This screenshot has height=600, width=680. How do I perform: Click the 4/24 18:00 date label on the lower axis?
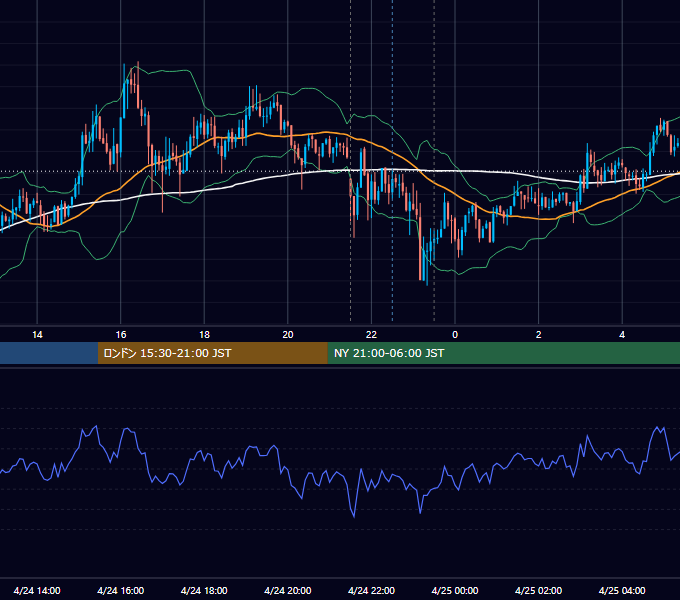(204, 590)
